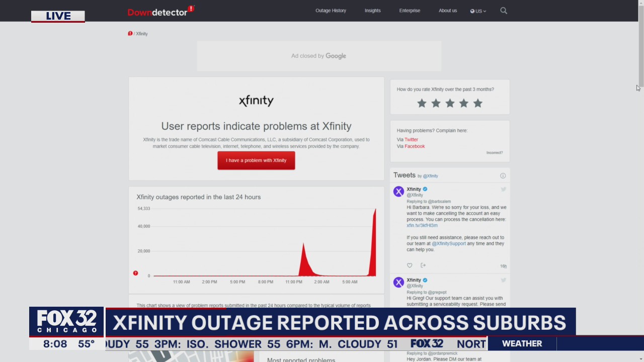Viewport: 644px width, 362px height.
Task: Rate Xfinity four stars
Action: point(464,103)
